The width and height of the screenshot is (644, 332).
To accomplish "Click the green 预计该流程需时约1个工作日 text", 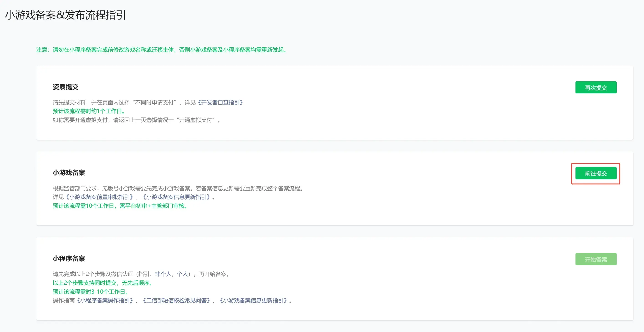I will (89, 111).
